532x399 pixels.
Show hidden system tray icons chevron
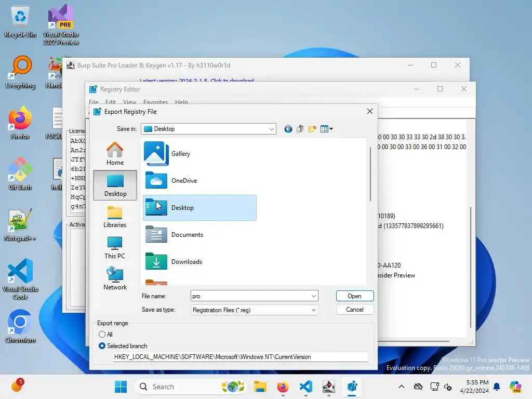tap(402, 387)
